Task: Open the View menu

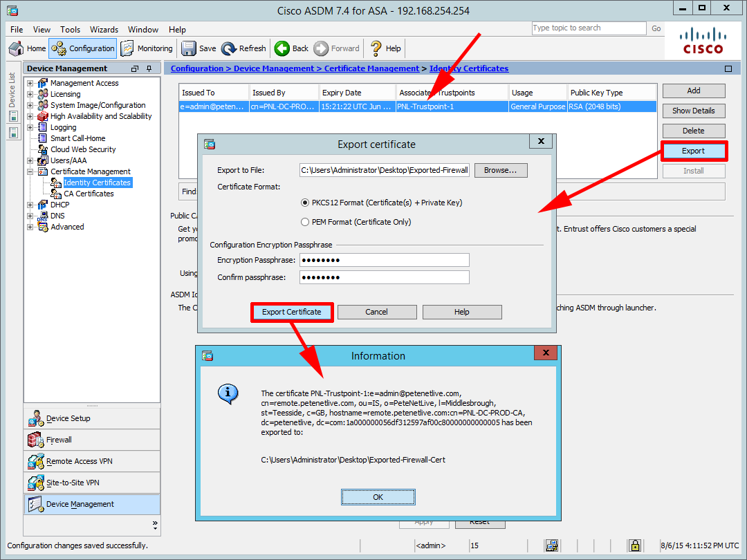Action: 41,30
